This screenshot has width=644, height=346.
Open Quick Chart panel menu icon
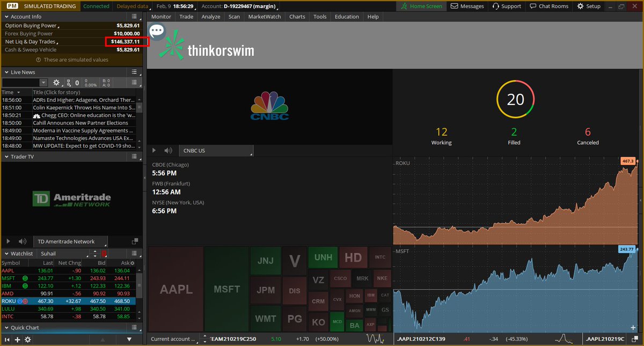pyautogui.click(x=135, y=327)
